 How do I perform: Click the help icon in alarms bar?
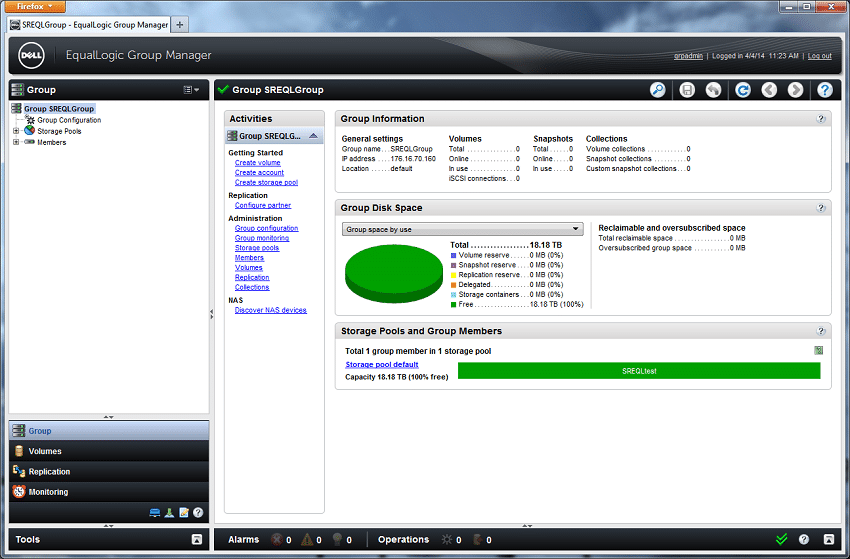coord(804,539)
